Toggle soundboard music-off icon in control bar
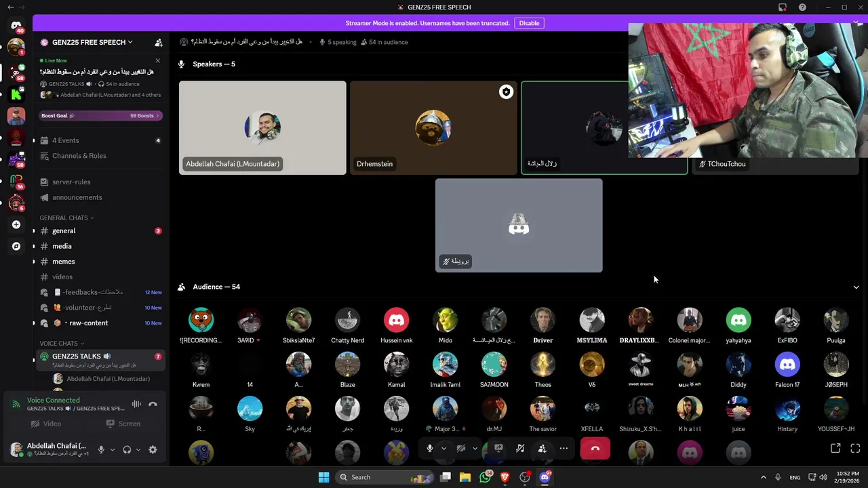Screen dimensions: 868x488 [x=520, y=448]
